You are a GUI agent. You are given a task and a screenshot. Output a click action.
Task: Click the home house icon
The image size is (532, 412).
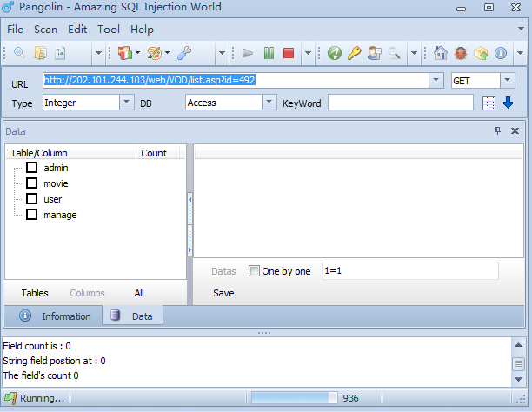(x=441, y=53)
